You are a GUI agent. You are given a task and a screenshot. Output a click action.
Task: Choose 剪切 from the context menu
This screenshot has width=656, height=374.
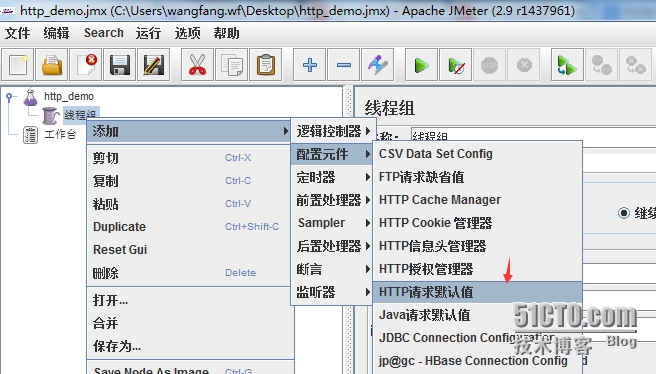coord(189,158)
